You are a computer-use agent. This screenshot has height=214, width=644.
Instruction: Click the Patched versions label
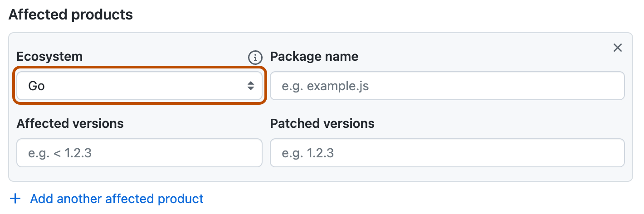click(x=322, y=123)
